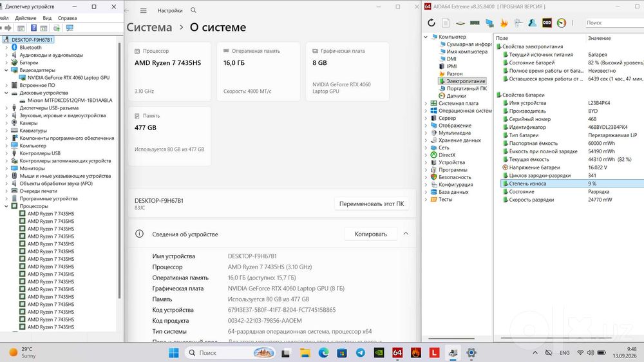Image resolution: width=644 pixels, height=362 pixels.
Task: Launch the flame stability test icon in AIDA64 toolbar
Action: point(504,23)
